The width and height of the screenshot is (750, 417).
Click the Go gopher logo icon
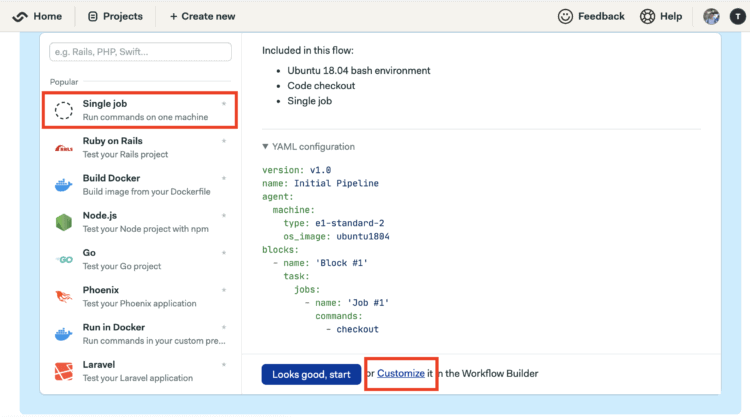[64, 260]
